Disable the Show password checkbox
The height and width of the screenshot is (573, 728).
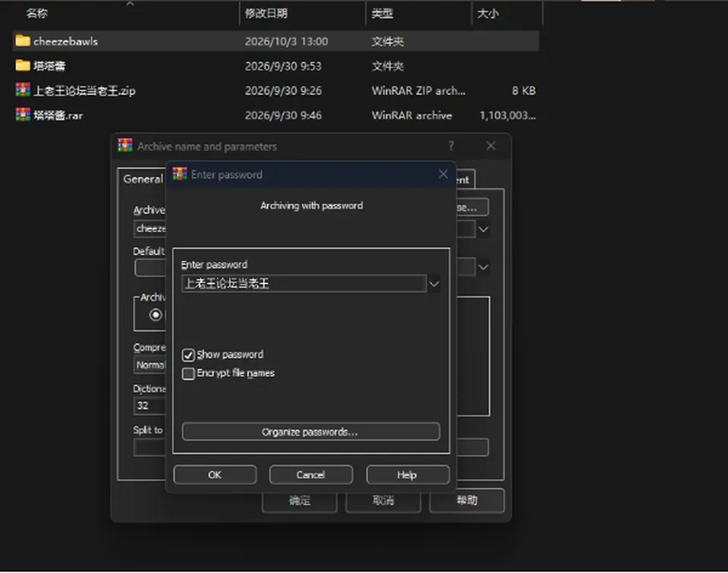pyautogui.click(x=188, y=355)
